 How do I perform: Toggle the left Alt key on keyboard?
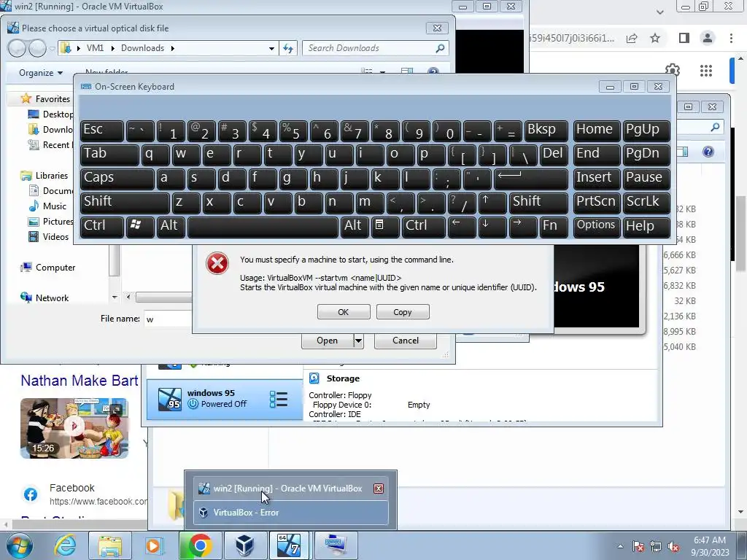click(171, 227)
